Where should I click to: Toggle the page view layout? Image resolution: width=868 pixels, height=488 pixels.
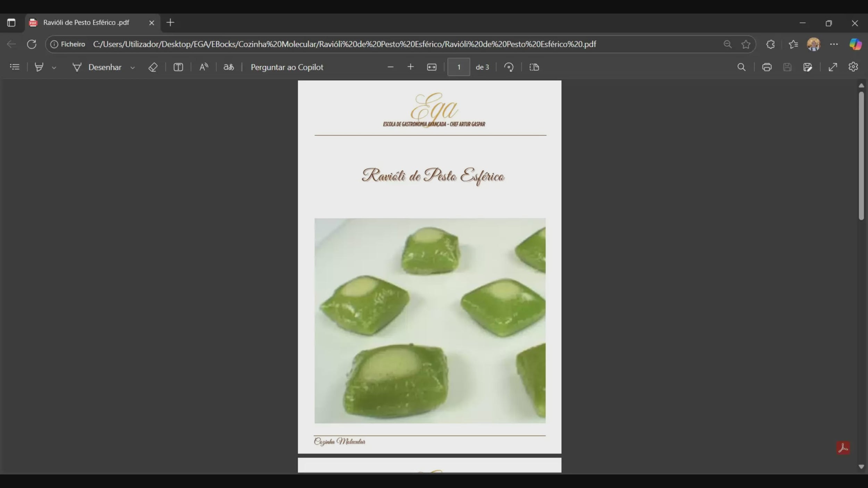[534, 67]
